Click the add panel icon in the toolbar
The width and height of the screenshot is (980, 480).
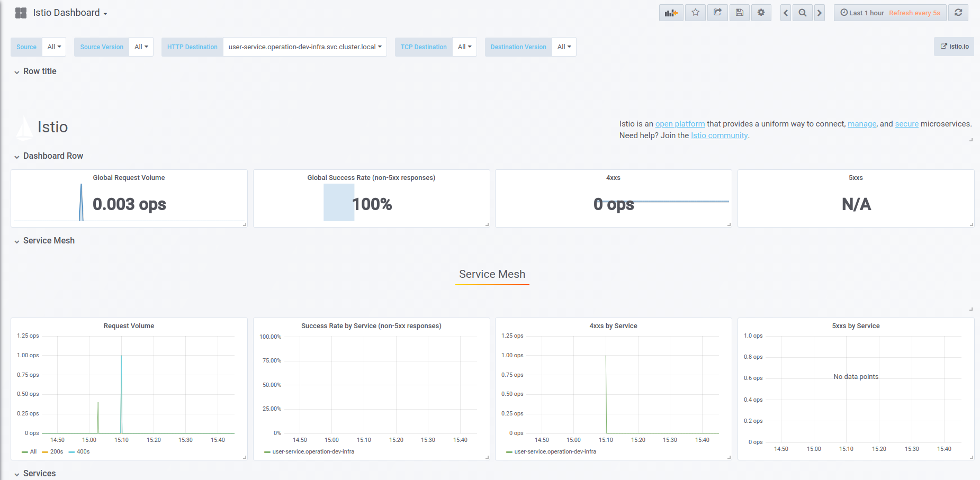[x=671, y=12]
